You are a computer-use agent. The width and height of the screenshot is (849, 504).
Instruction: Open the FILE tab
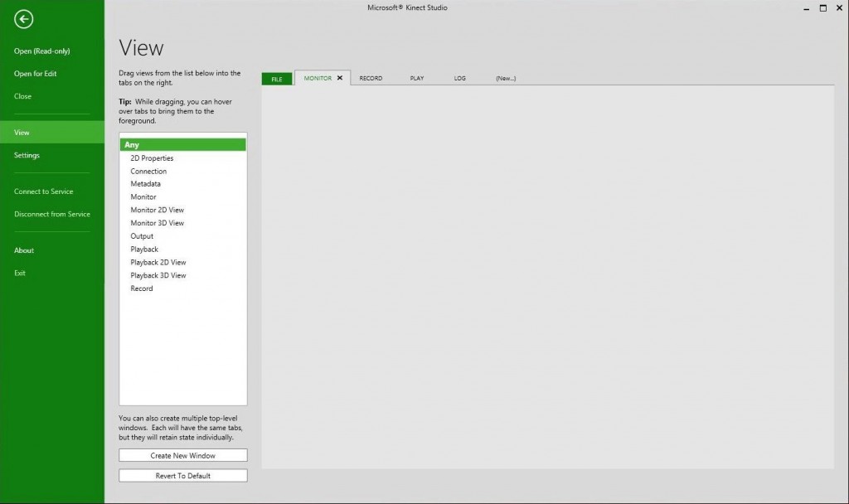click(x=277, y=79)
